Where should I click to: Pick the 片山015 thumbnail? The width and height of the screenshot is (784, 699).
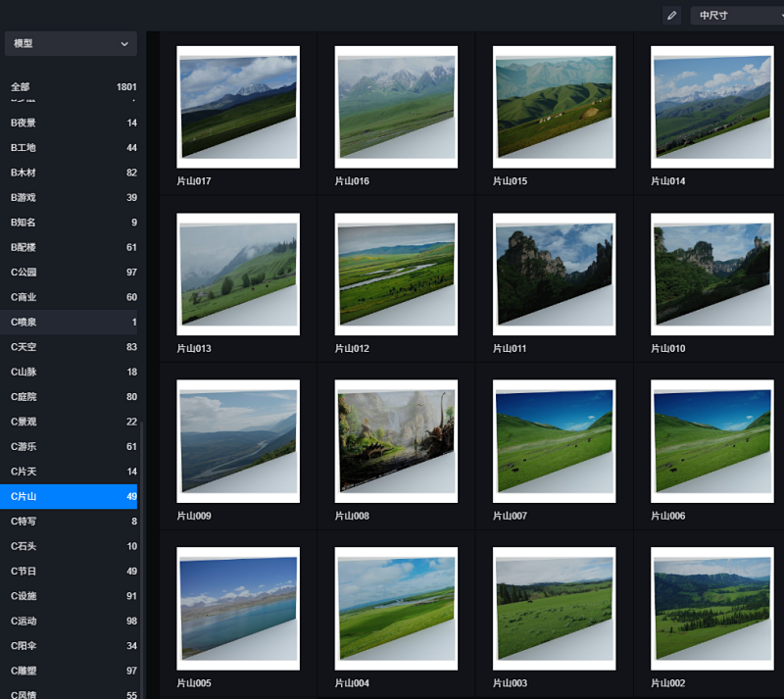[x=554, y=107]
